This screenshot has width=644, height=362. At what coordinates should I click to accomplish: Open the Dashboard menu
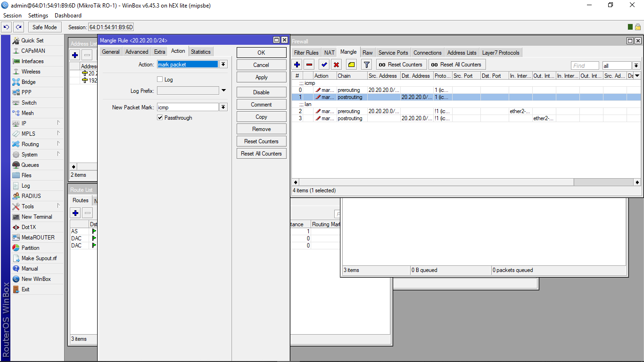[68, 16]
